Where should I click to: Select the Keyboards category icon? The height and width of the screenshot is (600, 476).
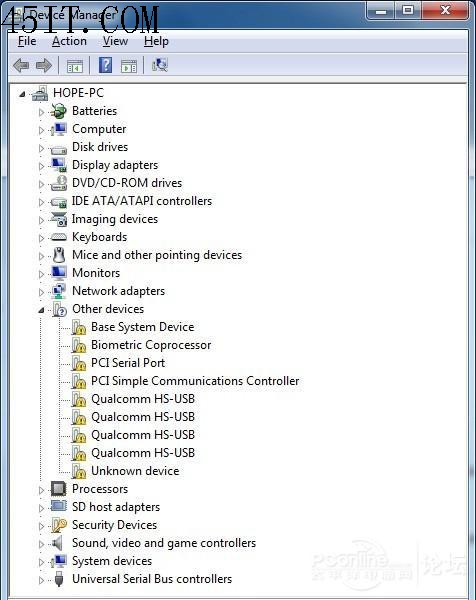tap(59, 237)
